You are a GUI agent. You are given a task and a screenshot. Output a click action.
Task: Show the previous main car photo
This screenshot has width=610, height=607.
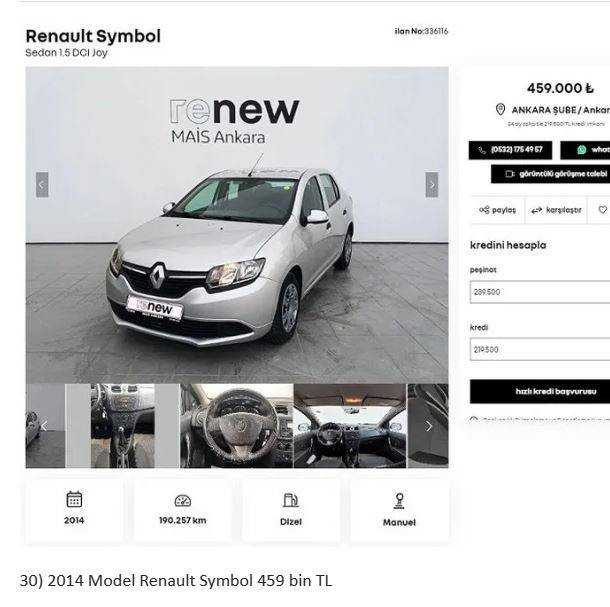42,185
